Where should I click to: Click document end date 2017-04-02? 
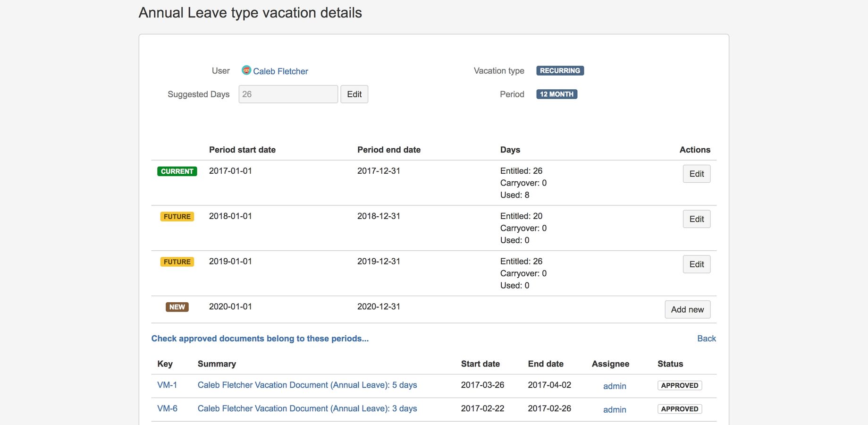tap(549, 385)
